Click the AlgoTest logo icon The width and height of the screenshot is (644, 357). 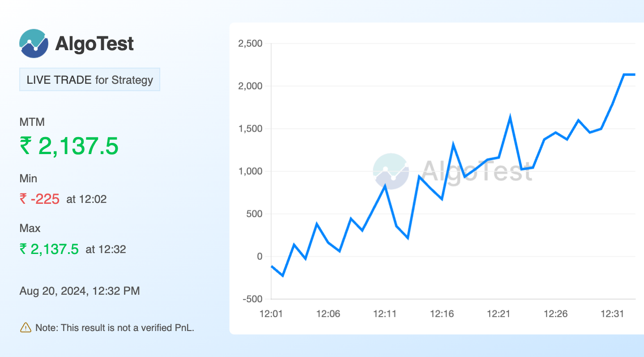tap(34, 43)
